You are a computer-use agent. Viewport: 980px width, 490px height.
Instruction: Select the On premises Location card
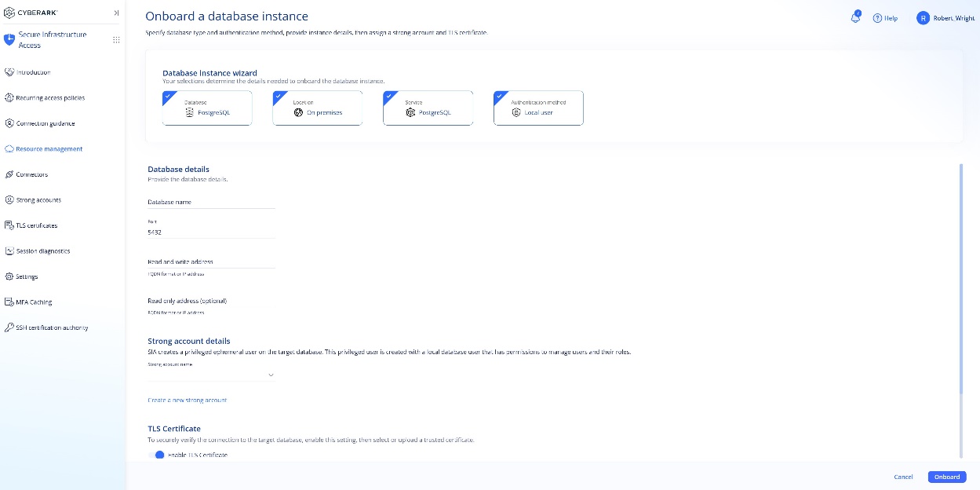318,108
